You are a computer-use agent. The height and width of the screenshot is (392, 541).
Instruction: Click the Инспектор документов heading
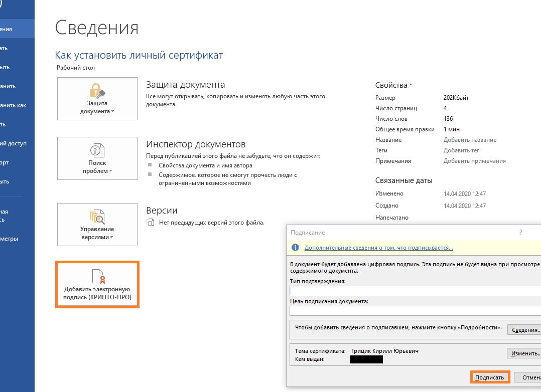point(196,144)
